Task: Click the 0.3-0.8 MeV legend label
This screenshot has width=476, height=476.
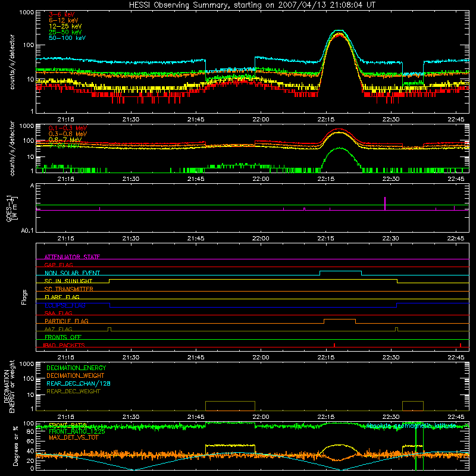Action: (68, 134)
